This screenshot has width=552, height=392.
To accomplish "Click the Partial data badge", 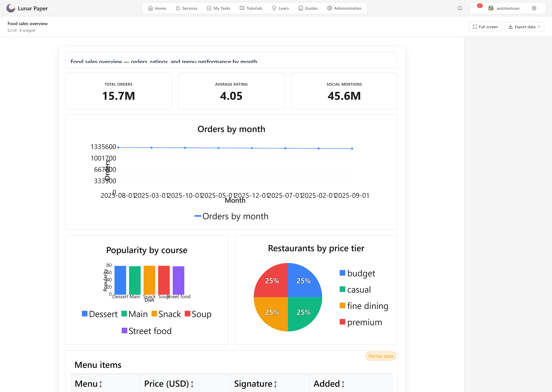I will click(x=381, y=356).
